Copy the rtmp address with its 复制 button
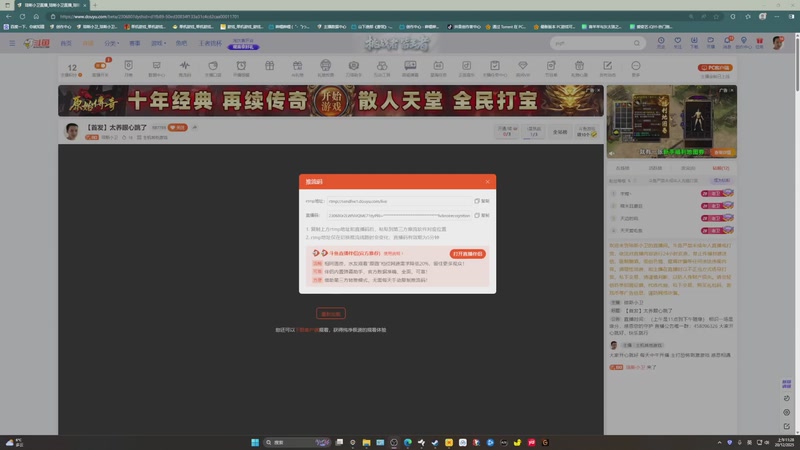800x450 pixels. tap(482, 201)
